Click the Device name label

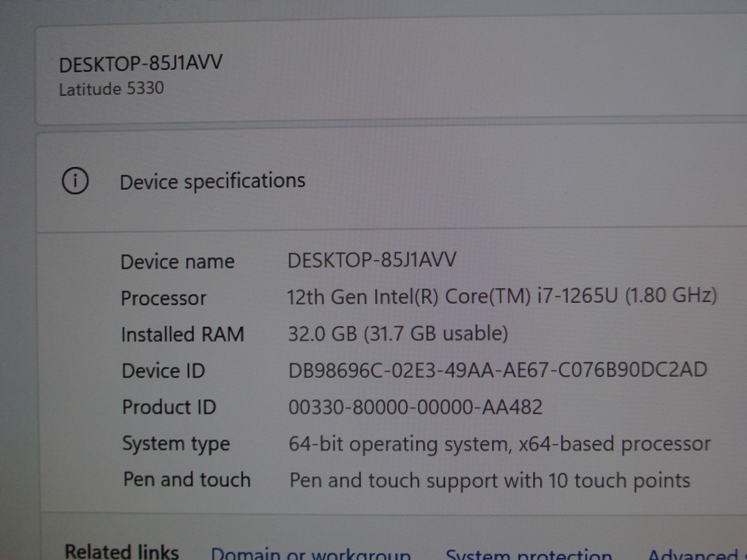(177, 262)
